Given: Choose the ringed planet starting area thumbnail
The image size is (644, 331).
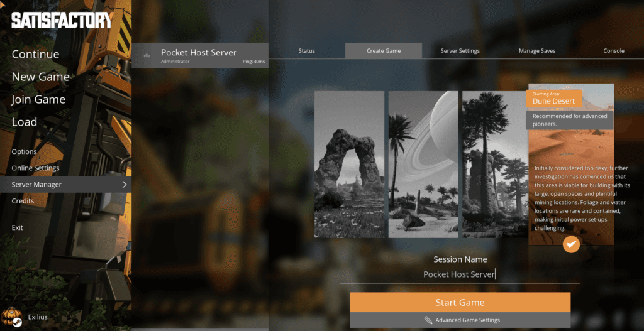Looking at the screenshot, I should (x=423, y=165).
